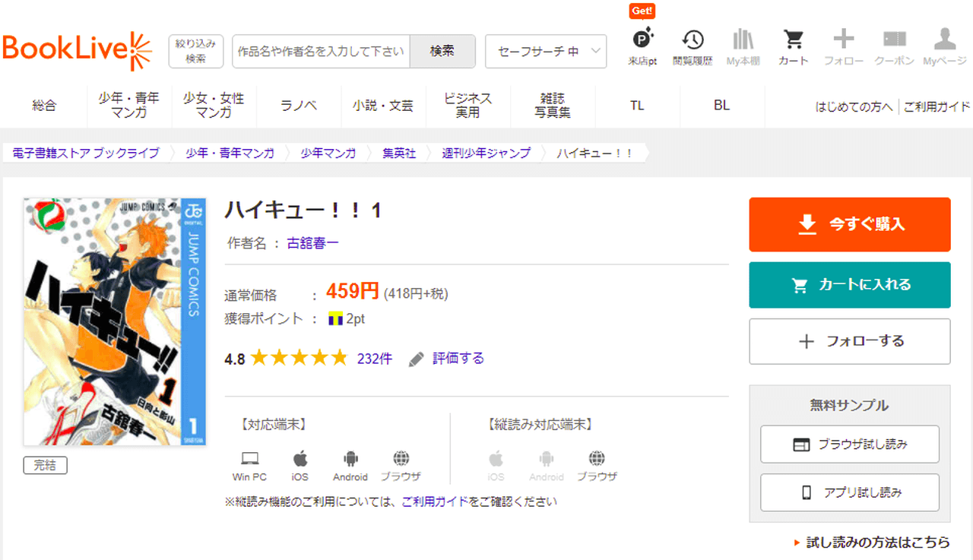
Task: Toggle フォローする follow button
Action: pyautogui.click(x=849, y=341)
